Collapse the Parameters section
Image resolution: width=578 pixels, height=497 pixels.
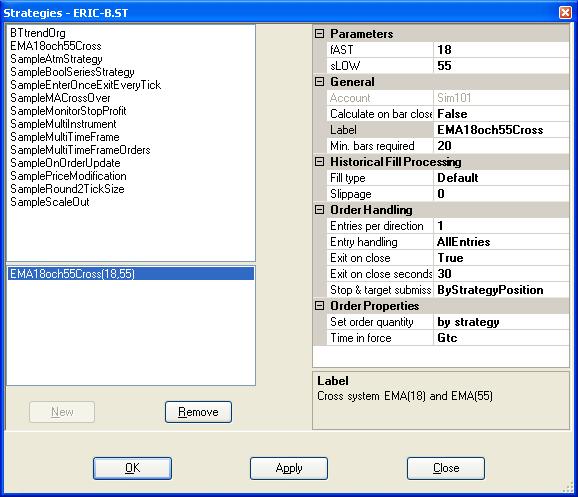(x=320, y=34)
